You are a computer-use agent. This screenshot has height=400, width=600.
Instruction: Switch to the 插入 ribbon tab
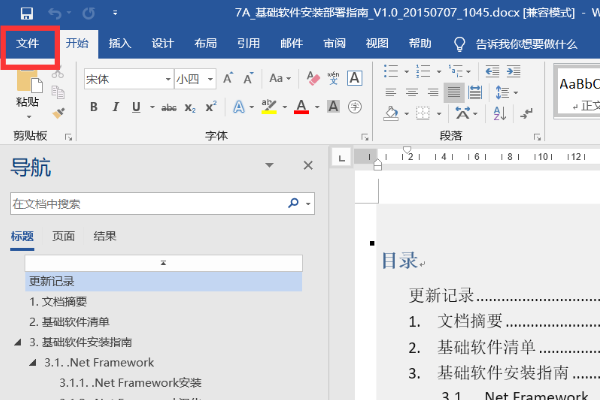[x=120, y=43]
